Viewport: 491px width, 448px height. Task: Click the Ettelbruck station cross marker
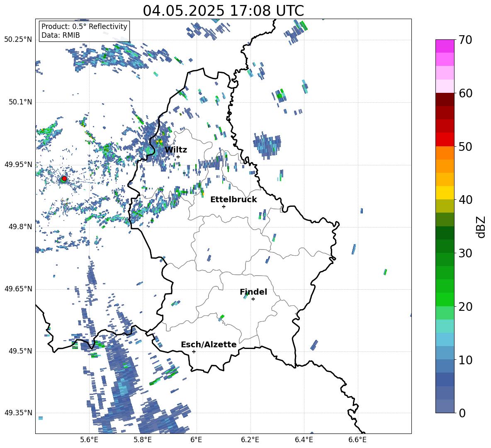click(x=224, y=206)
